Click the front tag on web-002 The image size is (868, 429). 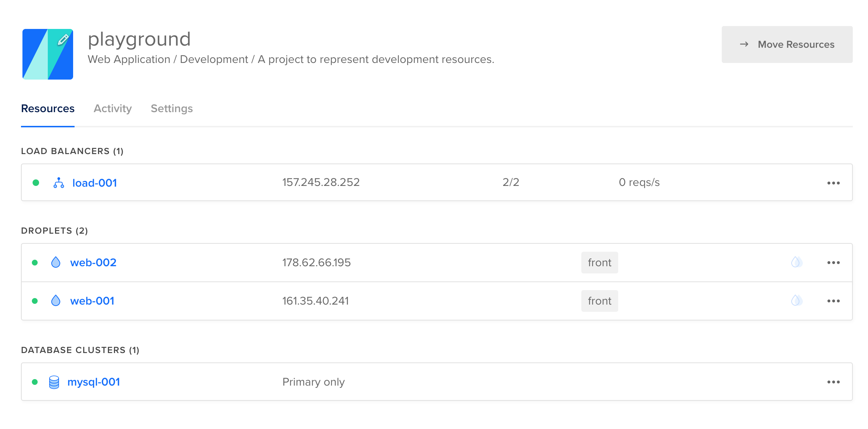[x=599, y=263]
